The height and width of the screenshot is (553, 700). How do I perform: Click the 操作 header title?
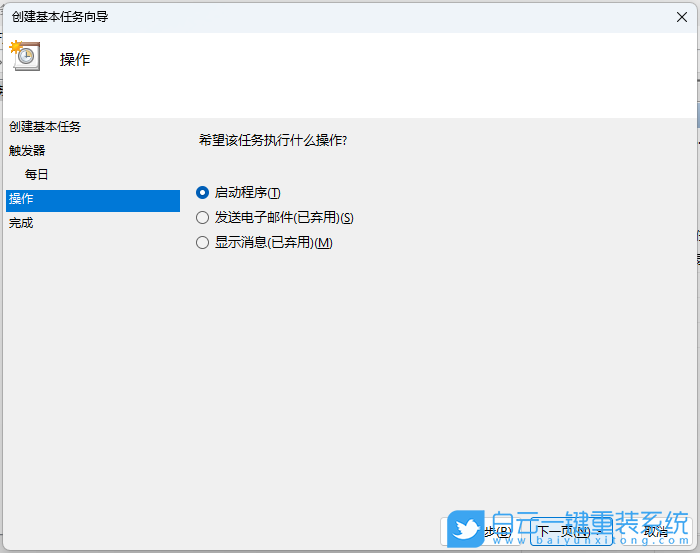click(75, 60)
